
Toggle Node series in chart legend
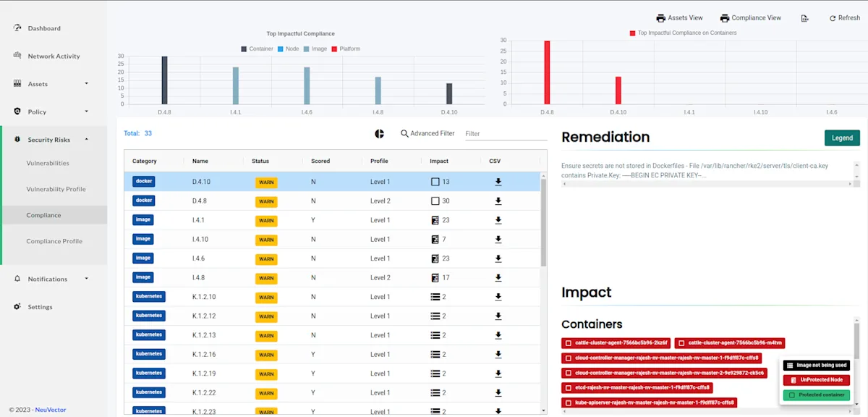289,49
